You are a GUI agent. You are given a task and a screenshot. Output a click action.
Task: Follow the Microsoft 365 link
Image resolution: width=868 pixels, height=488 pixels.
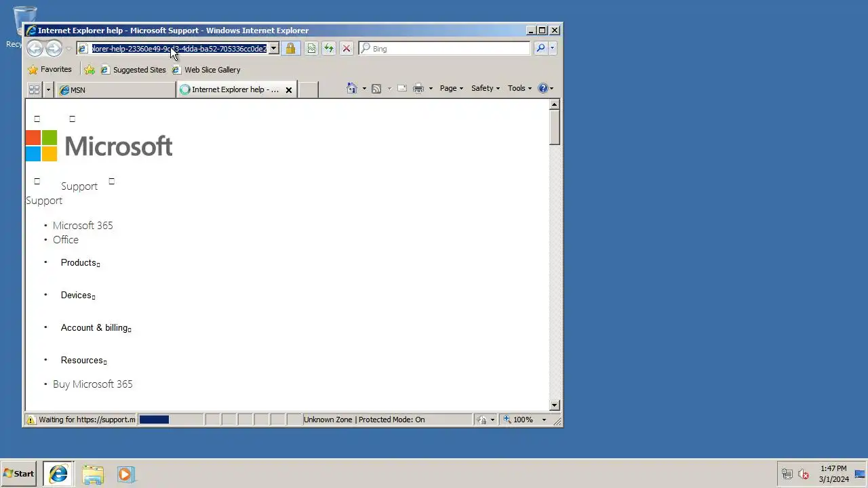point(83,225)
